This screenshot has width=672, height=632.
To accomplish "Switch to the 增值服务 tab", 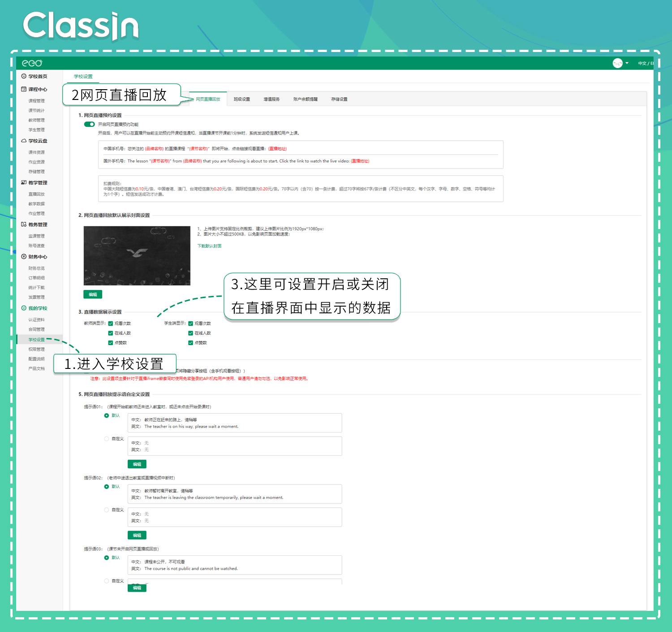I will [271, 99].
